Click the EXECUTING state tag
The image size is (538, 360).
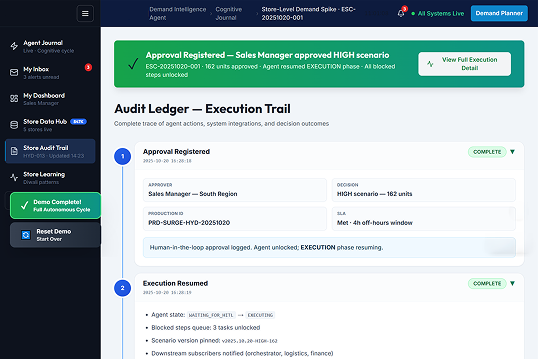click(x=260, y=315)
